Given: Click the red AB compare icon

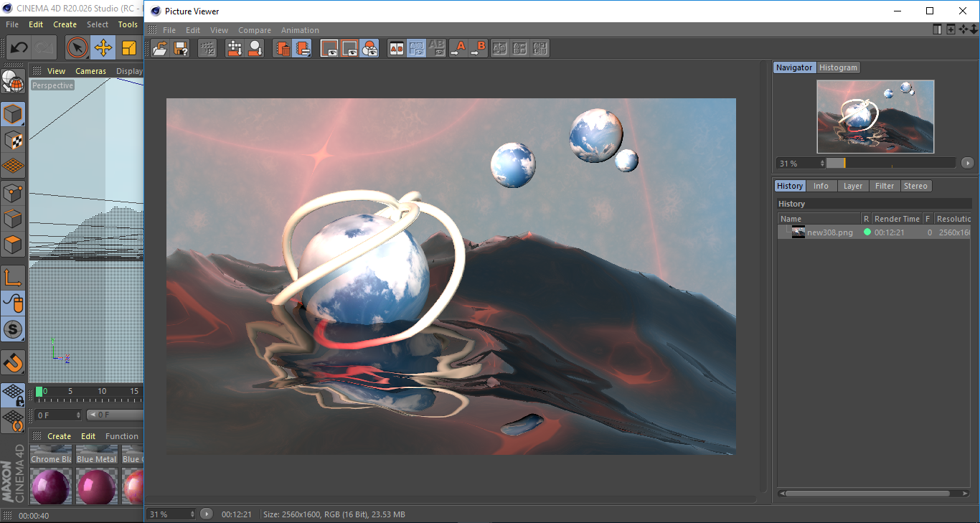Looking at the screenshot, I should click(x=397, y=48).
